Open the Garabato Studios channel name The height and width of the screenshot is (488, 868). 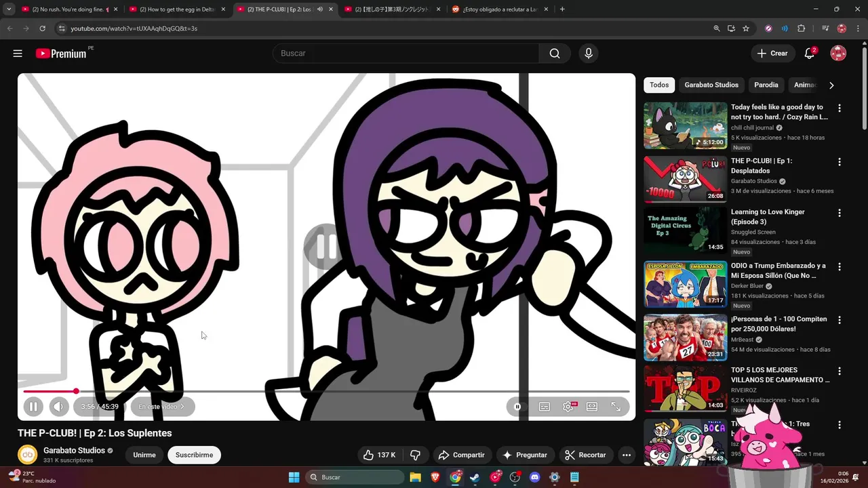74,450
